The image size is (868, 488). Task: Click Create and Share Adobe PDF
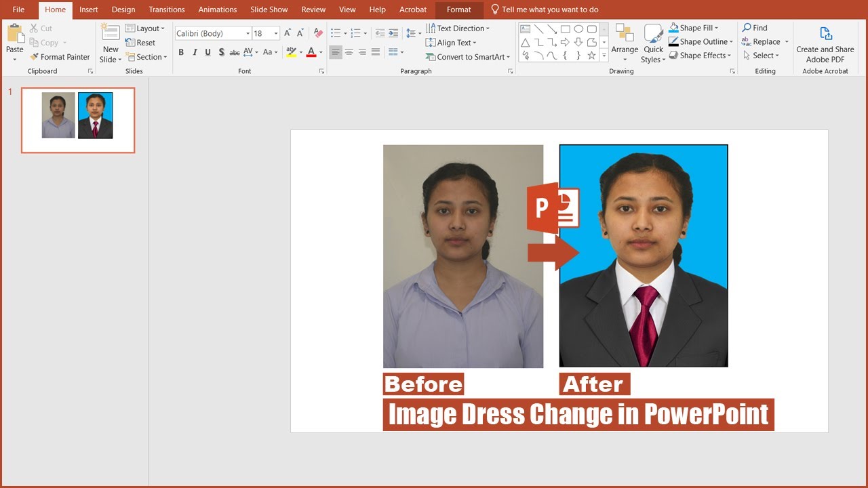pos(825,45)
